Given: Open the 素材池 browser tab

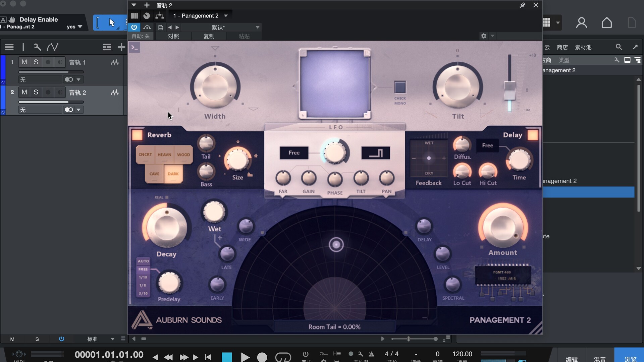Looking at the screenshot, I should point(583,47).
